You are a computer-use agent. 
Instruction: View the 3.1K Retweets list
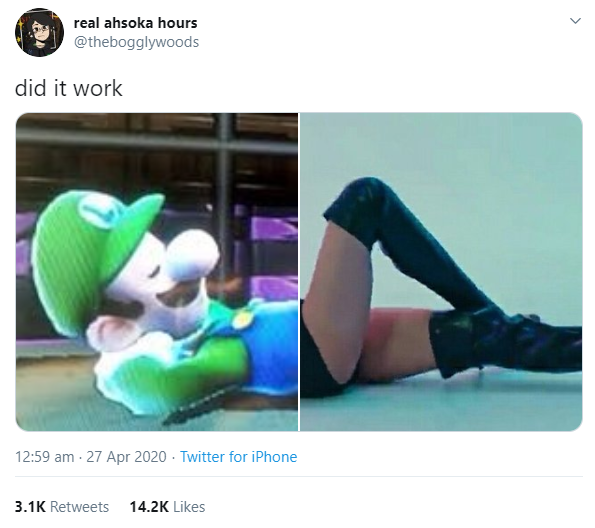62,507
